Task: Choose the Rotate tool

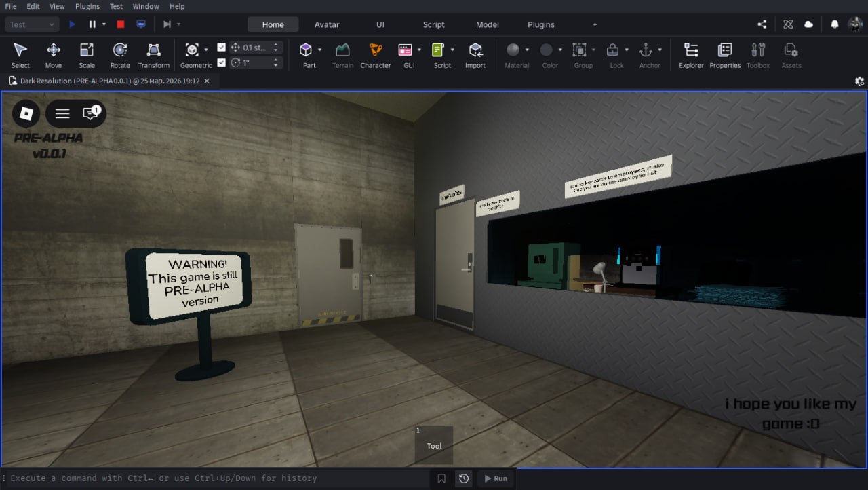Action: tap(120, 55)
